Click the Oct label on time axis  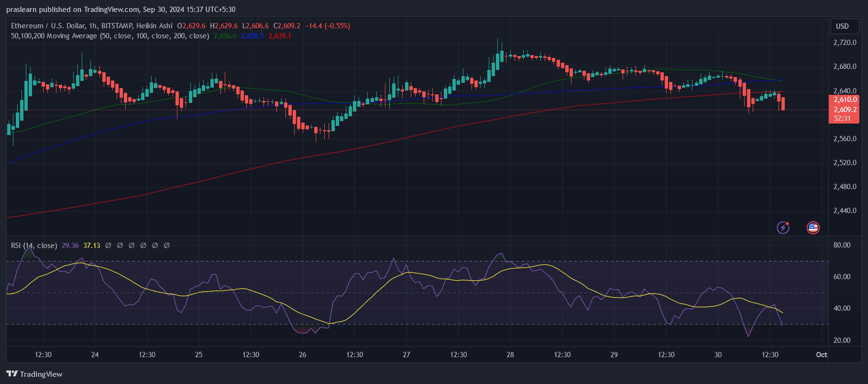pos(821,355)
